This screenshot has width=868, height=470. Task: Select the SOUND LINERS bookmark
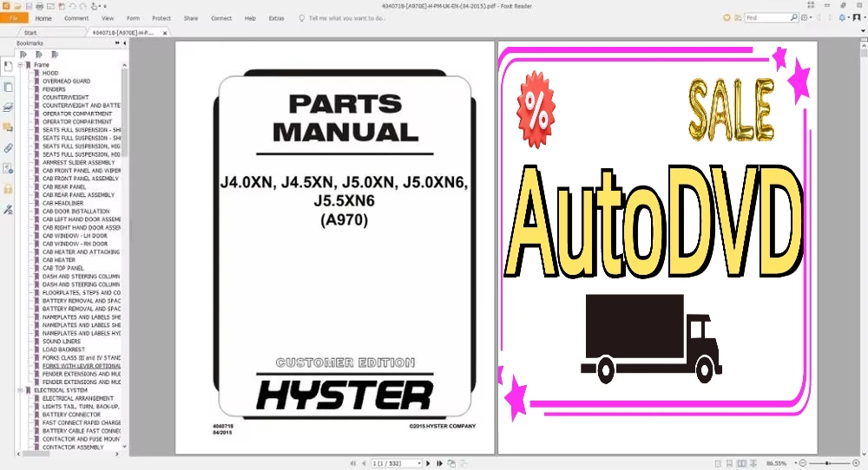pyautogui.click(x=62, y=342)
